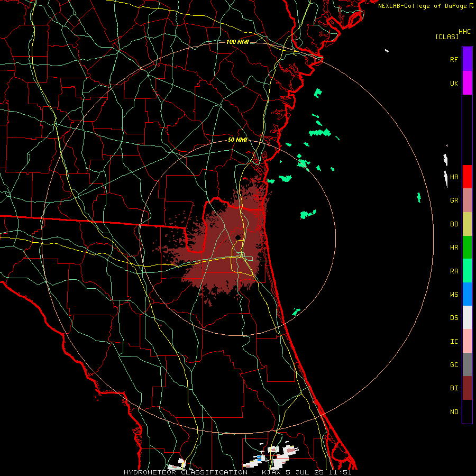Image resolution: width=476 pixels, height=476 pixels.
Task: Click the HYDROMETEOR CLASSIFICATION caption text
Action: [x=186, y=472]
